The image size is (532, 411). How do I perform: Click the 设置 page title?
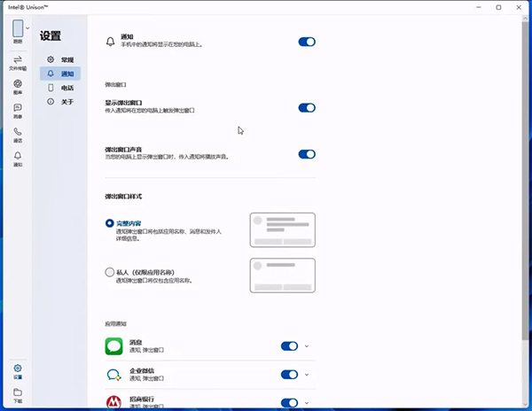[51, 35]
